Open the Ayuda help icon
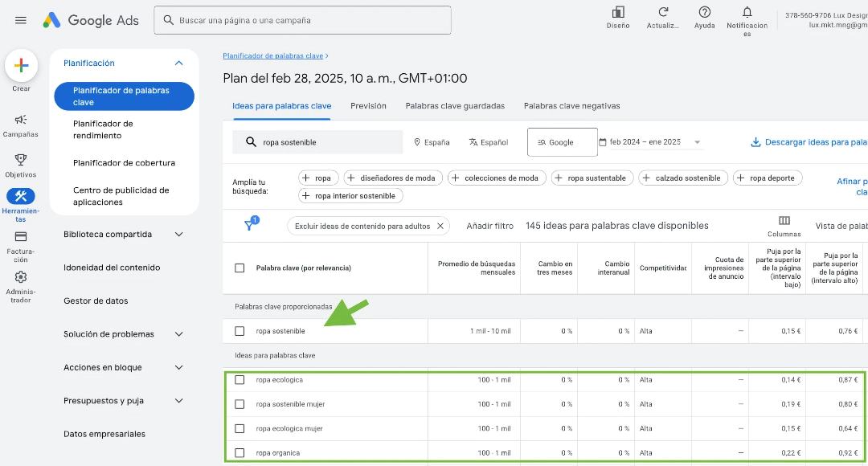 tap(705, 12)
